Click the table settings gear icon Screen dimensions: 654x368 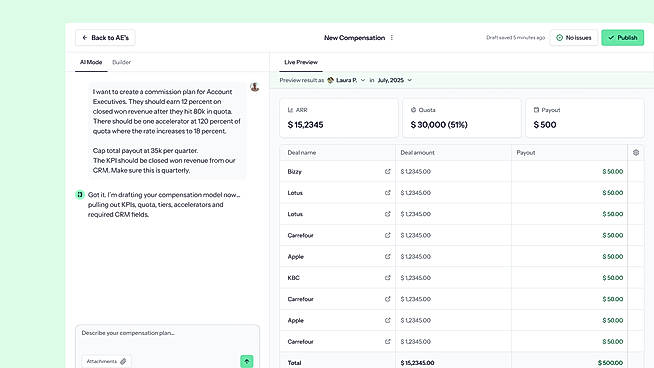point(636,153)
